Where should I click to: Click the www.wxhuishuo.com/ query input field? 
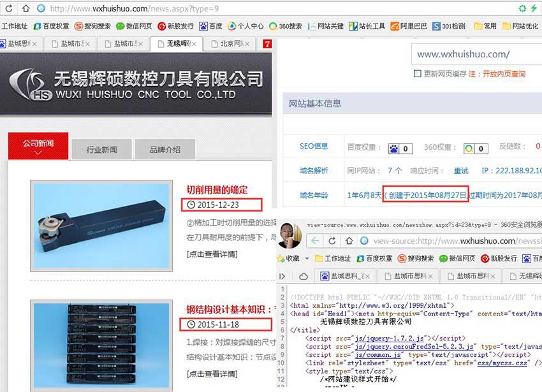point(475,54)
